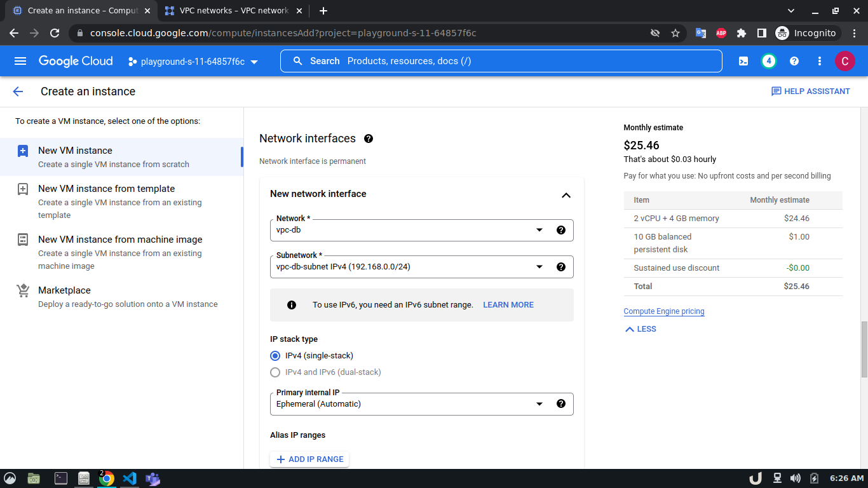Click help icon next to Network interfaces
The width and height of the screenshot is (868, 488).
pyautogui.click(x=369, y=139)
